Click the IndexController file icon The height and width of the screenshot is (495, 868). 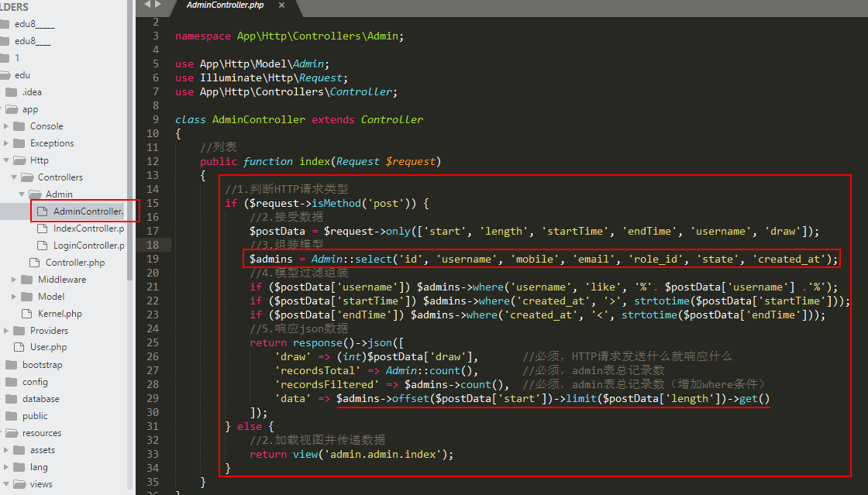pyautogui.click(x=43, y=229)
